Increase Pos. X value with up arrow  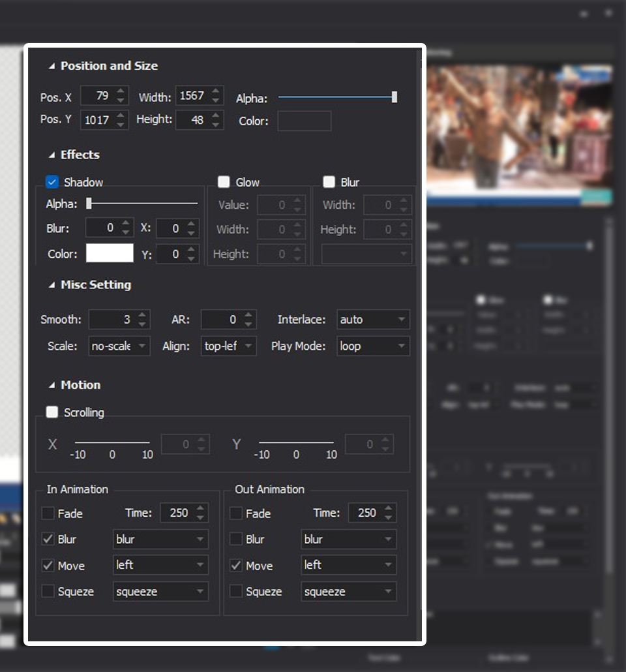(121, 91)
